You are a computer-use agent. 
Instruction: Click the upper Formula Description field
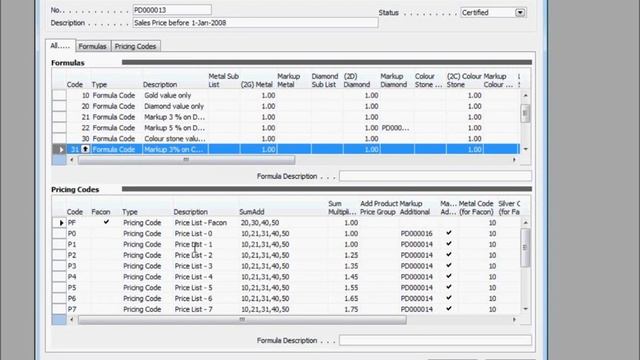click(435, 176)
